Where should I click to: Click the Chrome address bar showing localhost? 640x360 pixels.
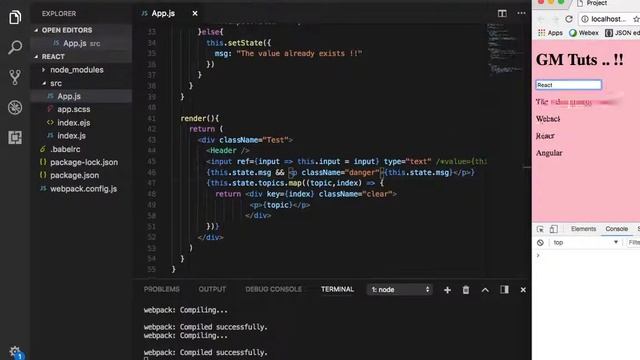(608, 19)
